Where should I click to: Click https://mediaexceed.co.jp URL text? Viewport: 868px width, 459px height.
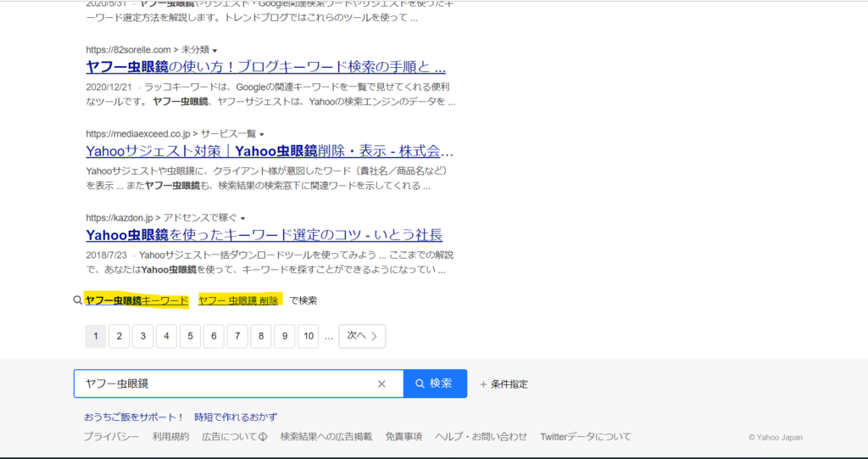[x=138, y=133]
